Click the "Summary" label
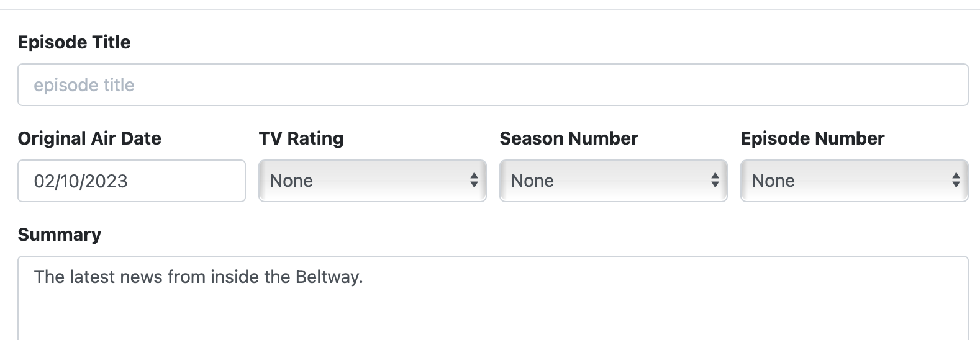The width and height of the screenshot is (980, 340). click(x=60, y=235)
